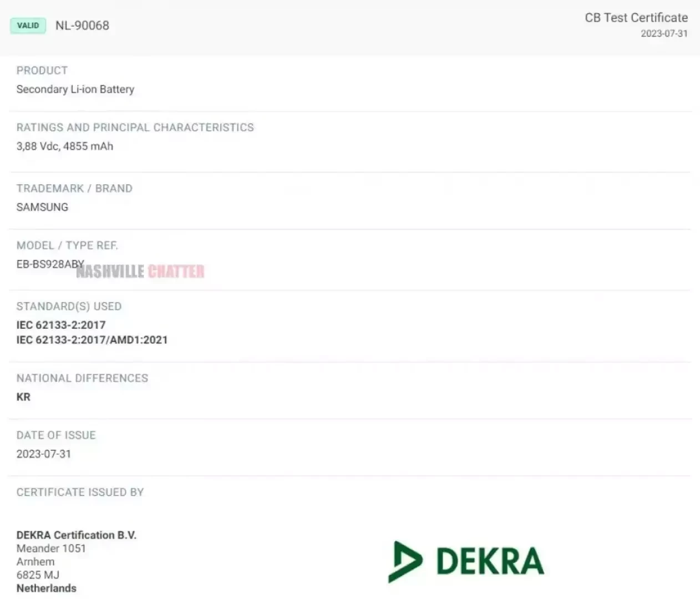Click the green VALID status badge
The image size is (700, 599).
point(28,26)
